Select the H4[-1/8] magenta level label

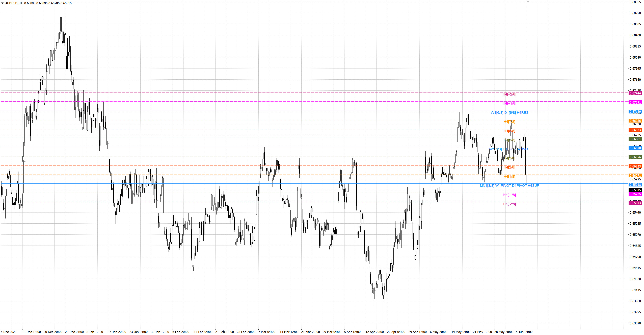[x=509, y=195]
